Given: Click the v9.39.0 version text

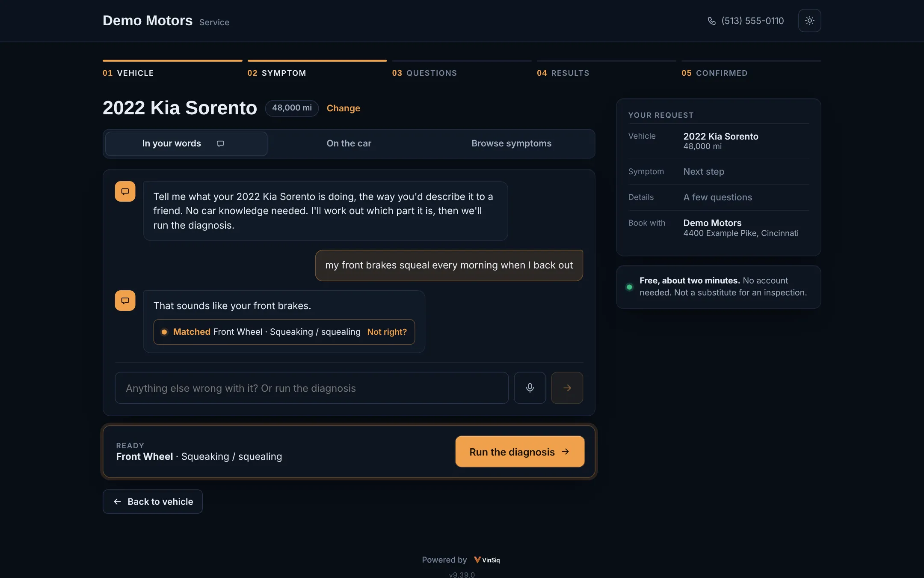Looking at the screenshot, I should point(462,575).
